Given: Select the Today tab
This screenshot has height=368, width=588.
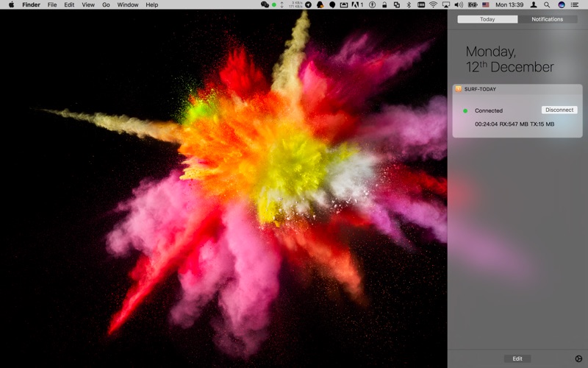Looking at the screenshot, I should pyautogui.click(x=487, y=19).
